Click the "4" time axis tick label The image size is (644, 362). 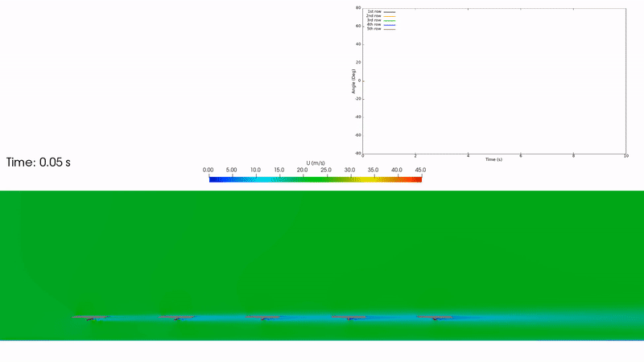468,156
